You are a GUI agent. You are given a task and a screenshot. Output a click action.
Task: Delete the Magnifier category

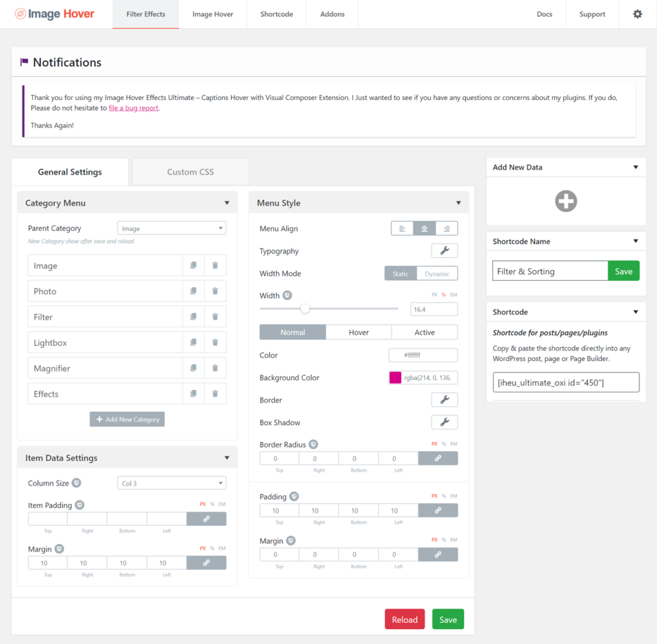tap(215, 368)
